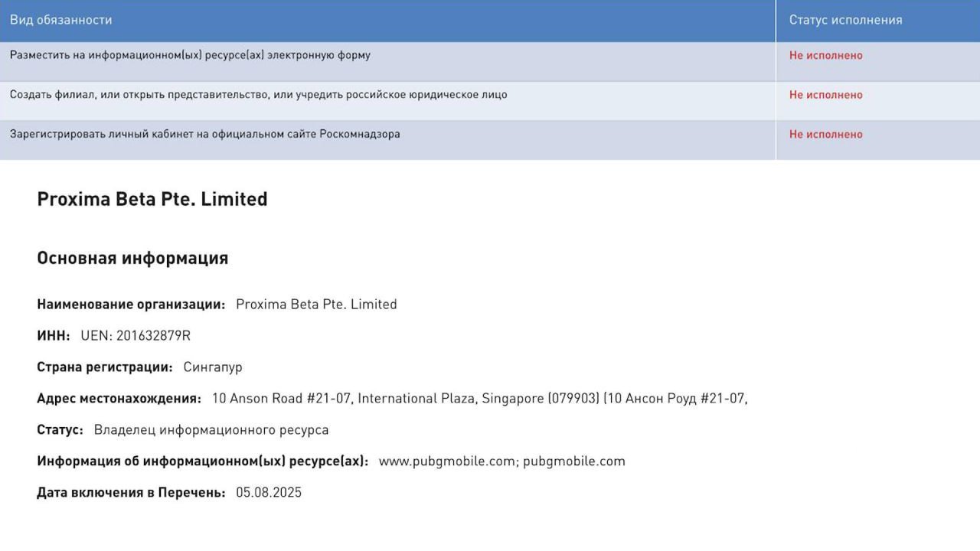Click the 'Proxima Beta Pte. Limited' page heading

pos(152,199)
